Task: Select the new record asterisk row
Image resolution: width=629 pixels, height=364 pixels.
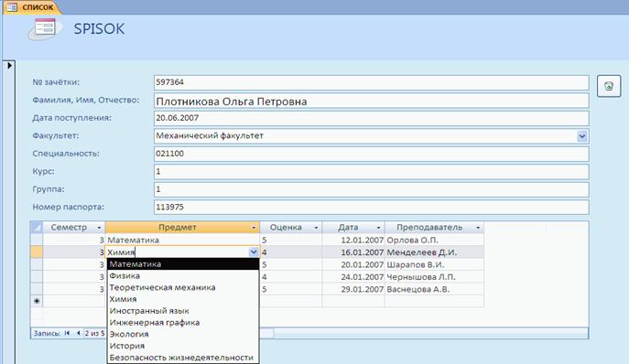Action: [37, 301]
